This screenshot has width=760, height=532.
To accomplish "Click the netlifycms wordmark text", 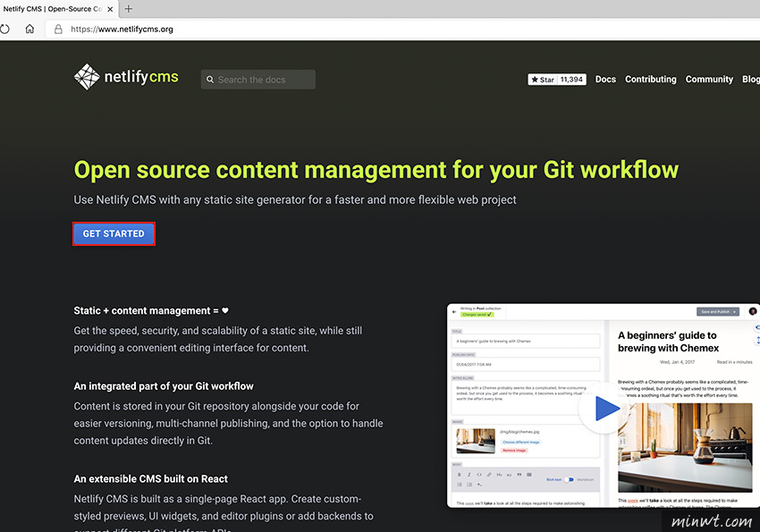I will click(x=141, y=77).
